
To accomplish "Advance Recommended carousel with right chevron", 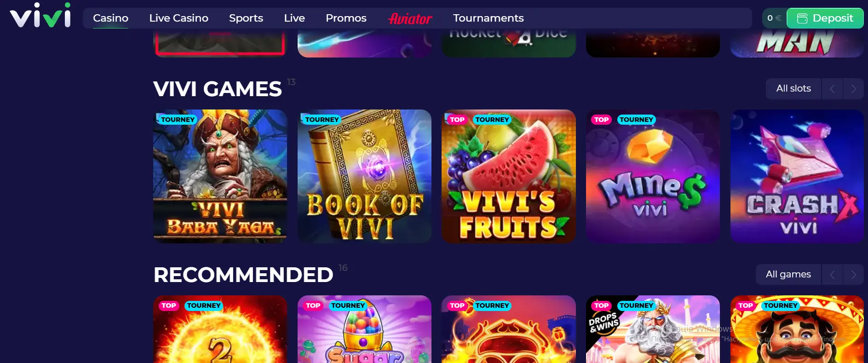I will click(x=853, y=275).
